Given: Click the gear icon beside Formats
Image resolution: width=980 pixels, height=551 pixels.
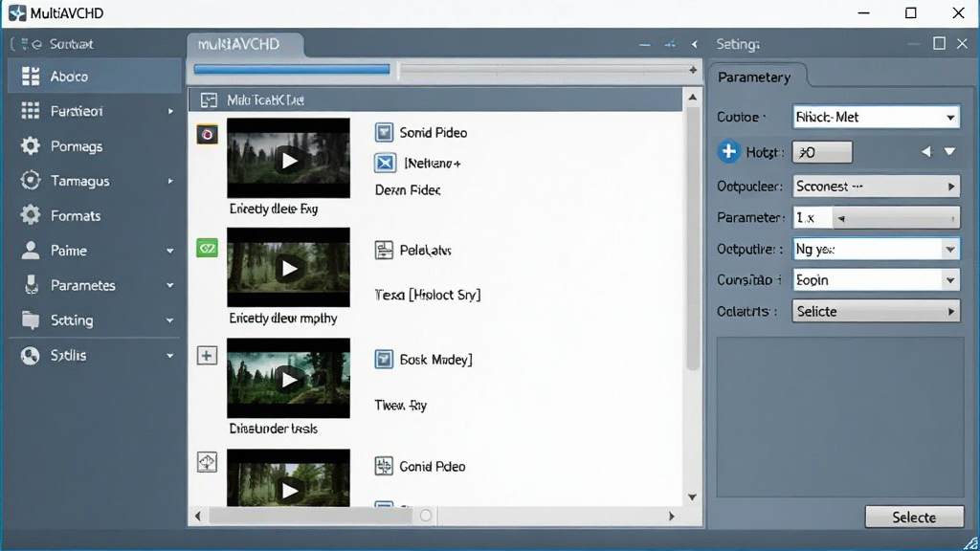Looking at the screenshot, I should 30,215.
